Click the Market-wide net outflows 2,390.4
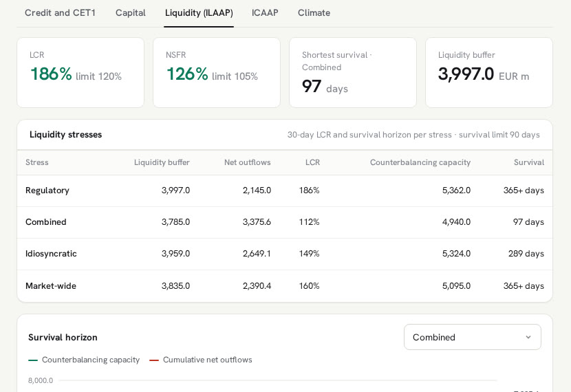The width and height of the screenshot is (571, 392). point(257,285)
